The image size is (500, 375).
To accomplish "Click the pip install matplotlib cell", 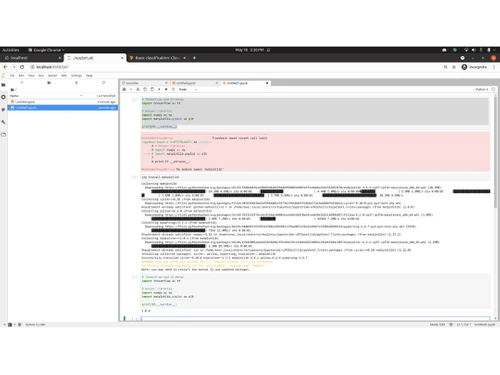I will [315, 177].
